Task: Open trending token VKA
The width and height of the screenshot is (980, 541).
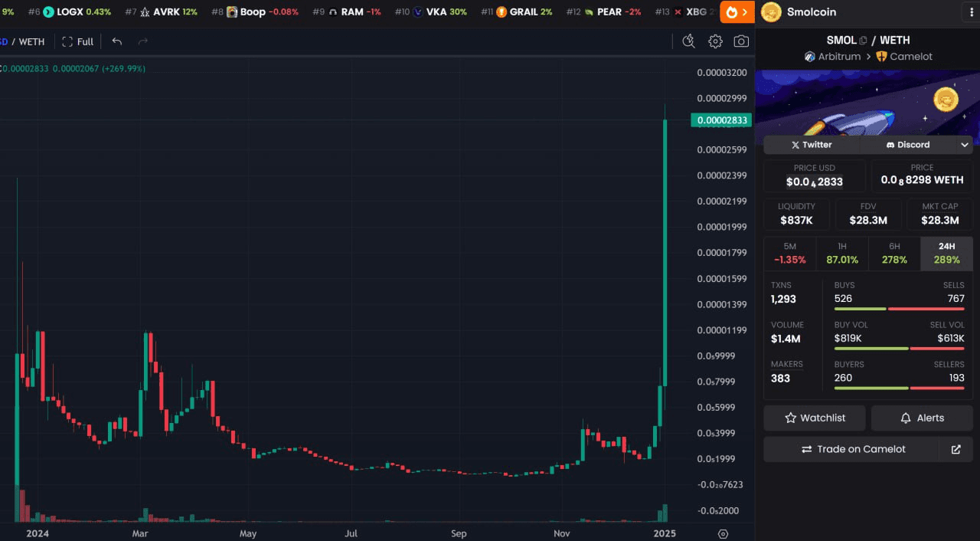Action: 431,12
